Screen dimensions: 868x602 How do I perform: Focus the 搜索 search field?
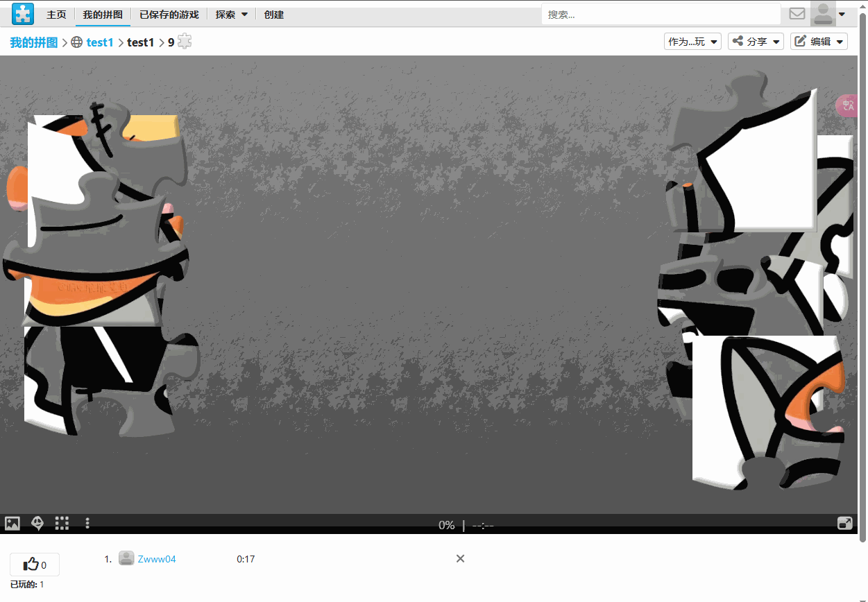click(x=661, y=14)
